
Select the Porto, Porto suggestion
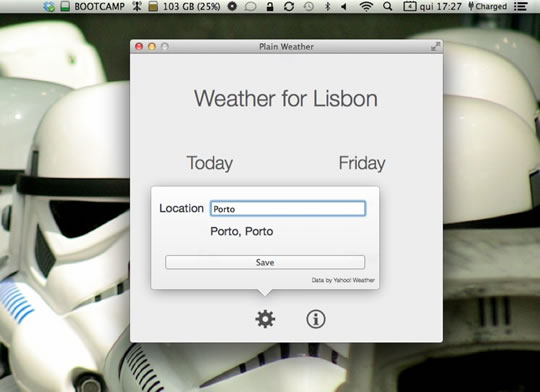pos(242,231)
